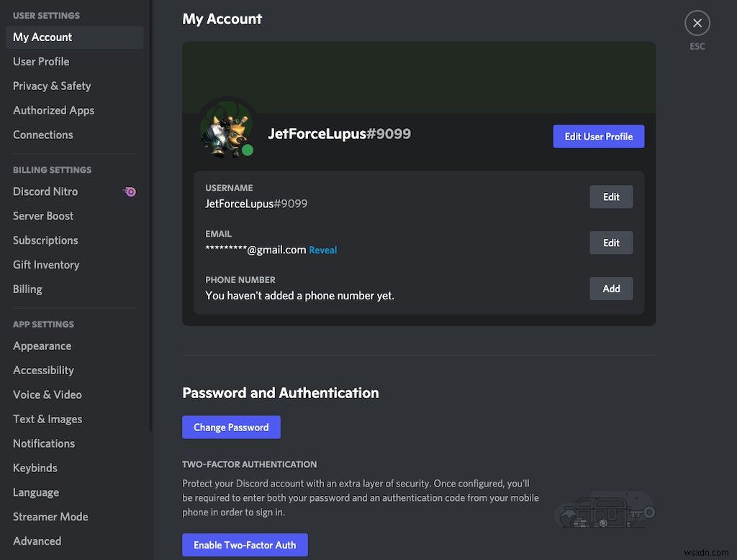The width and height of the screenshot is (737, 560).
Task: Click the green online status indicator
Action: point(248,150)
